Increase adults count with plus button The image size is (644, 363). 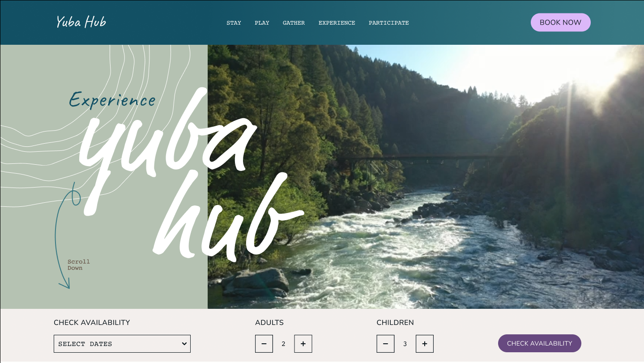303,344
